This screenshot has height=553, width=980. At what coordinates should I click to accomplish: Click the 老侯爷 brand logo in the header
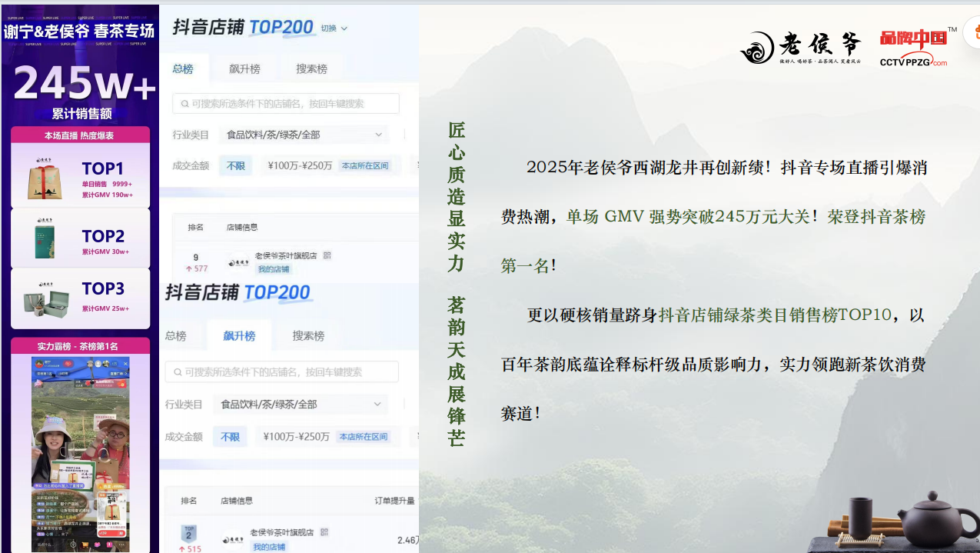tap(800, 48)
